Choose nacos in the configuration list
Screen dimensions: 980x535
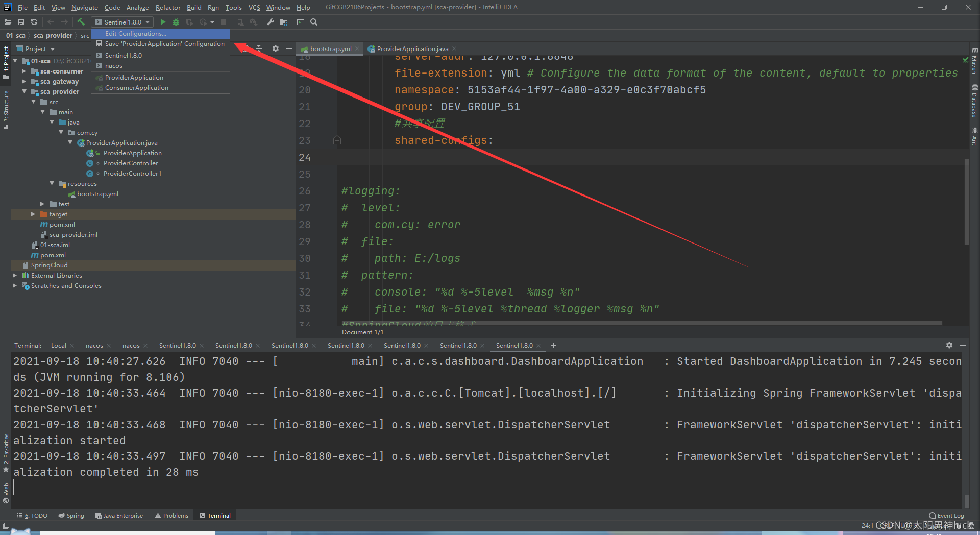[x=161, y=66]
